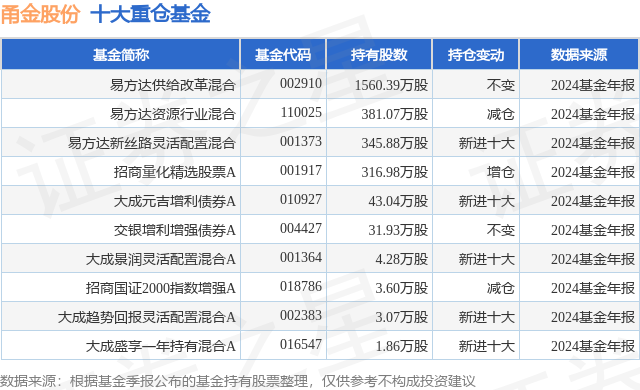Image resolution: width=640 pixels, height=390 pixels.
Task: Click the 数据来源 column header
Action: tap(579, 55)
